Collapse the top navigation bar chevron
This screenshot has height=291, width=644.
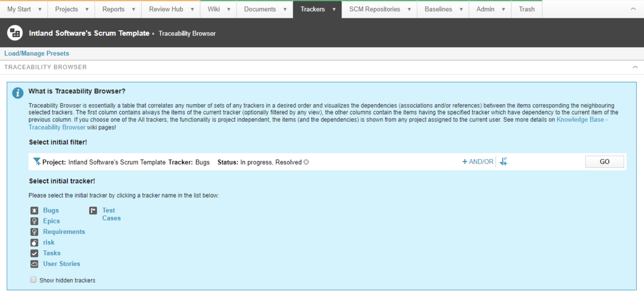click(633, 9)
